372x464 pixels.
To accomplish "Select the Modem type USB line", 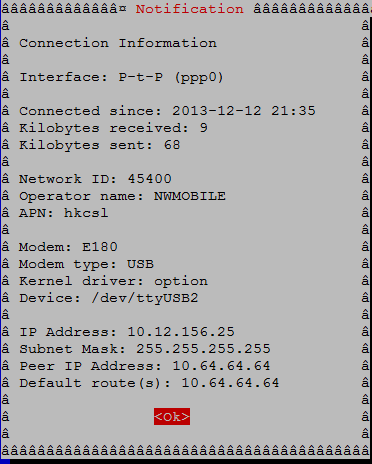I will 86,264.
